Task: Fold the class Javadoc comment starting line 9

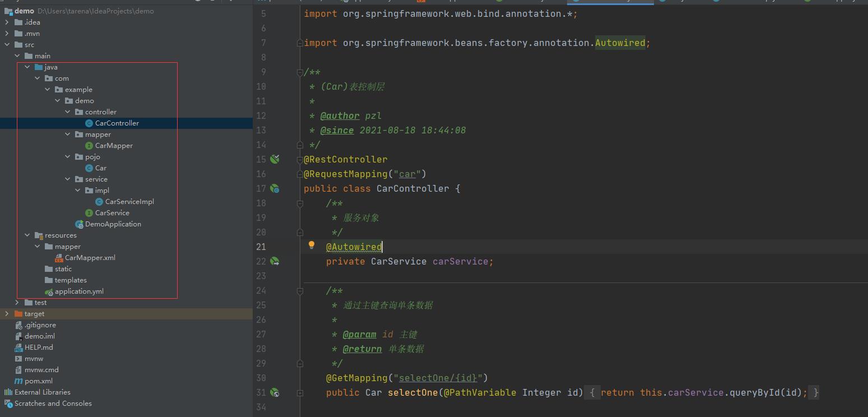Action: (x=300, y=72)
